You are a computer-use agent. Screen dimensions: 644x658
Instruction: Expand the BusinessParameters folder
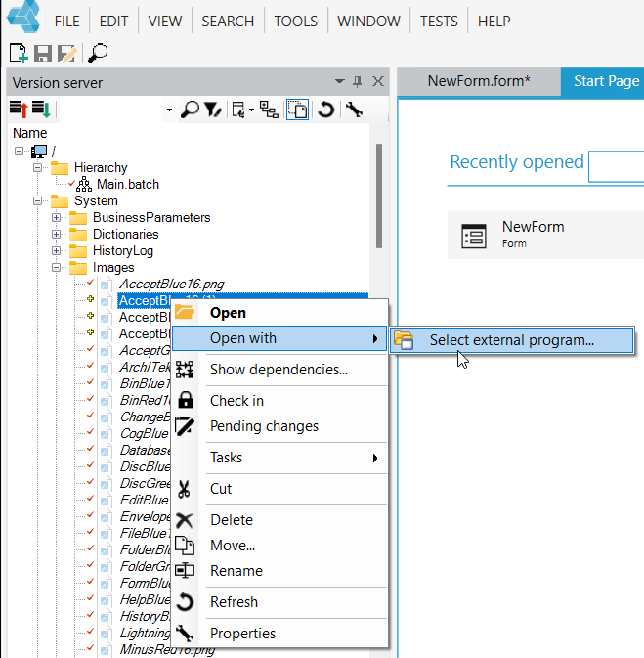click(x=57, y=217)
